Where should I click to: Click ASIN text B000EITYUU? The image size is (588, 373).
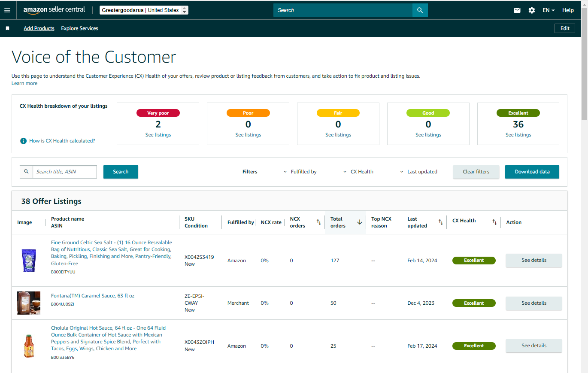coord(63,272)
